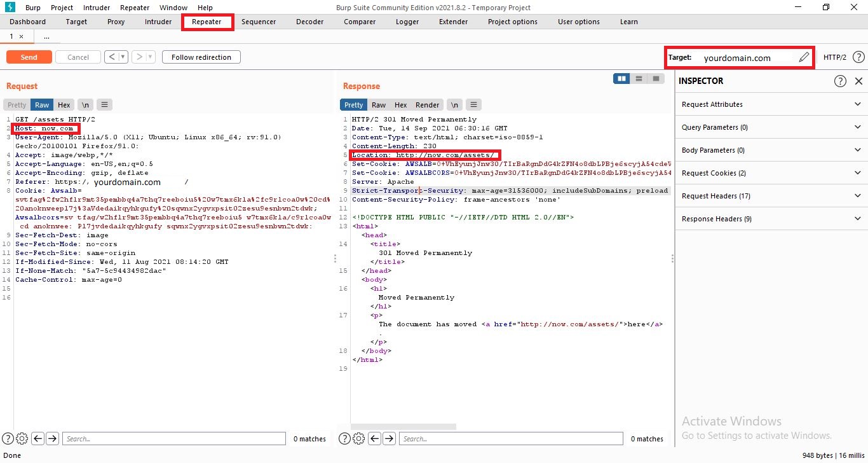Go back to previous request in history
This screenshot has height=463, width=868.
[x=111, y=57]
